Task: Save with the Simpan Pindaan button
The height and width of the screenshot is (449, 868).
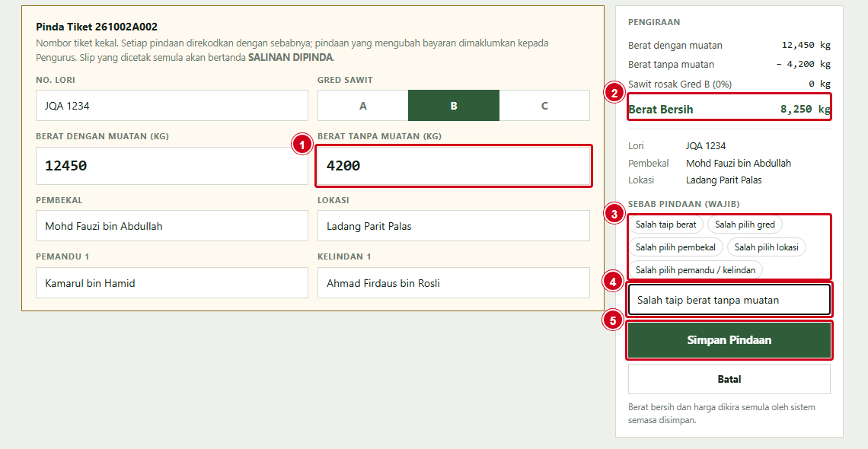Action: pos(729,340)
